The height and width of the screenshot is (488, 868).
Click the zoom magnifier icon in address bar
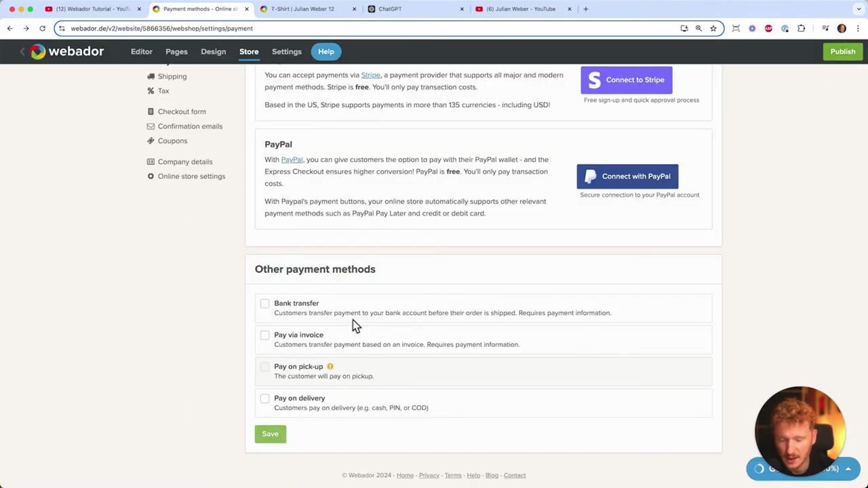[x=698, y=28]
